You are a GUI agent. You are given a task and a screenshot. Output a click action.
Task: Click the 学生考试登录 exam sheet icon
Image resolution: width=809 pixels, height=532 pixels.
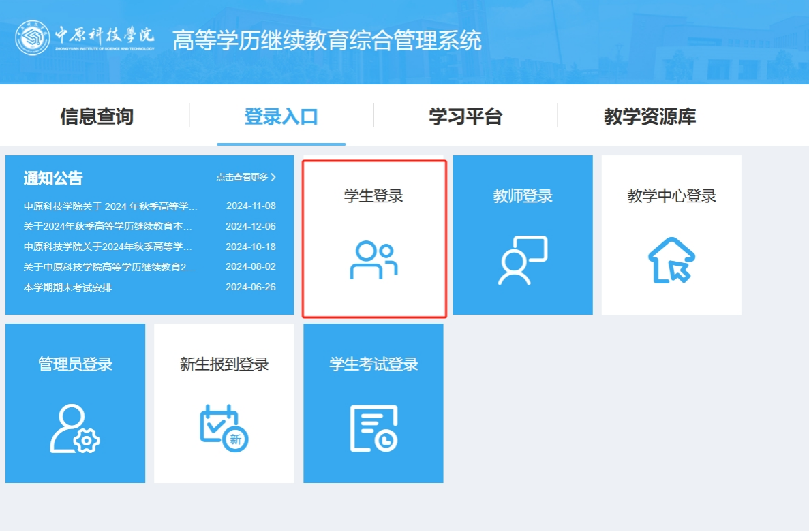[373, 428]
